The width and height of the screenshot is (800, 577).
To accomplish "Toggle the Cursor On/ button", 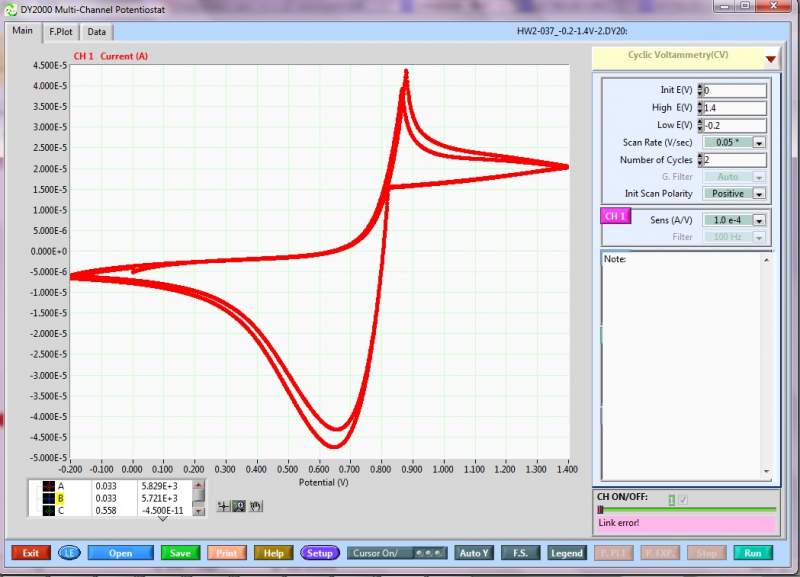I will (397, 553).
